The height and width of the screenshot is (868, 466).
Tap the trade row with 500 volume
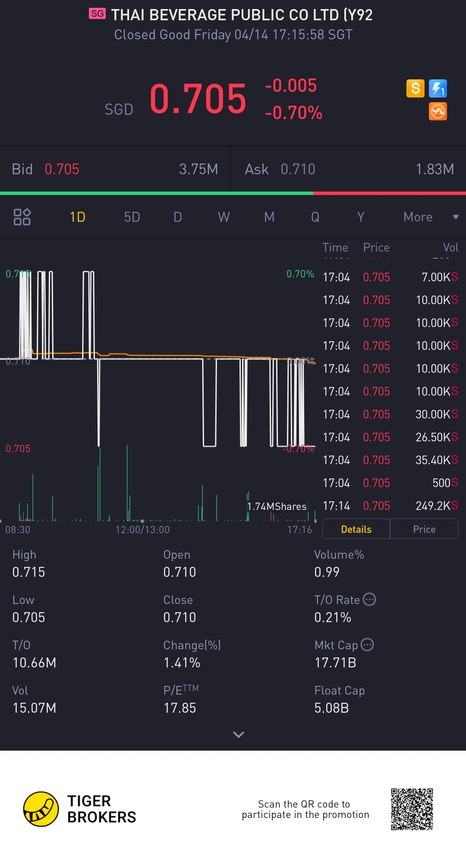[x=390, y=483]
